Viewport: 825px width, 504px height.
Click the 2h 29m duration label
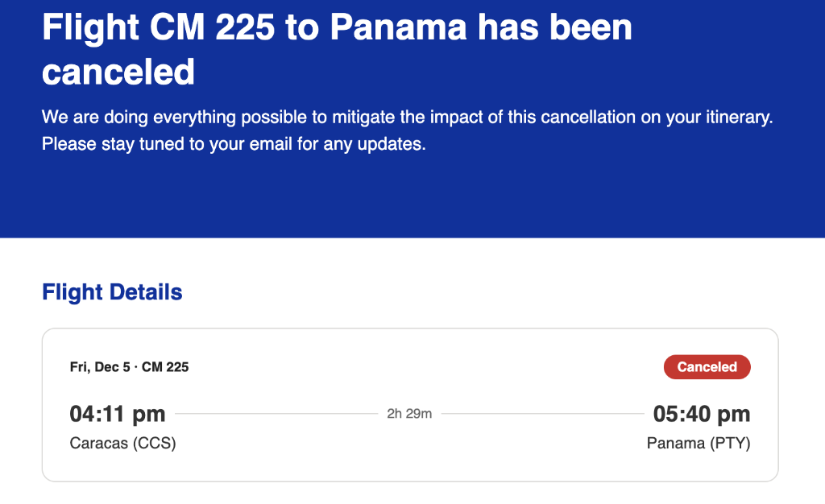coord(409,414)
